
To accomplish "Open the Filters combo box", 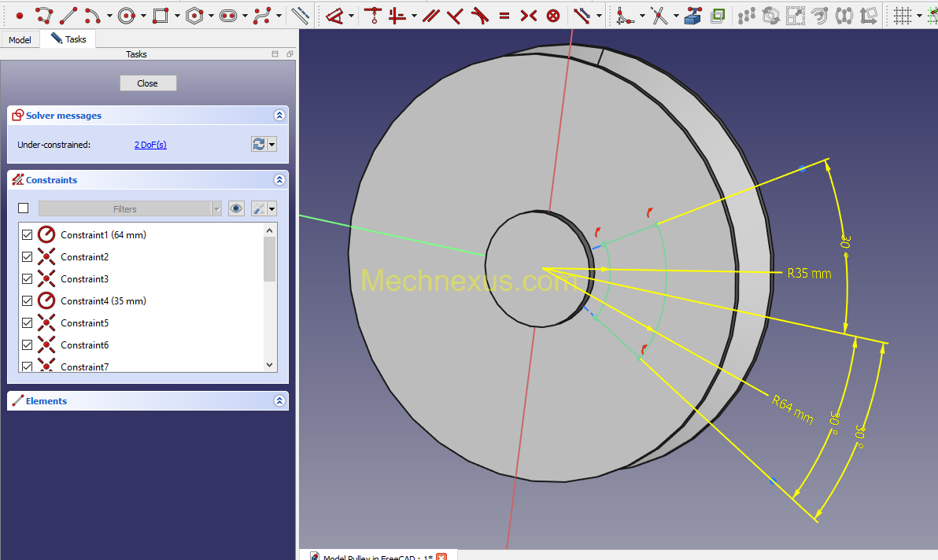I will 130,208.
